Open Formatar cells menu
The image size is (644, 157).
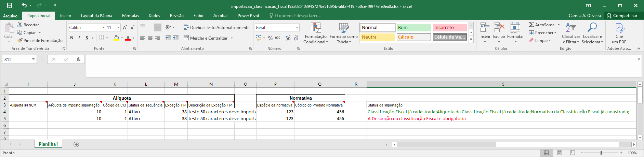pos(515,33)
